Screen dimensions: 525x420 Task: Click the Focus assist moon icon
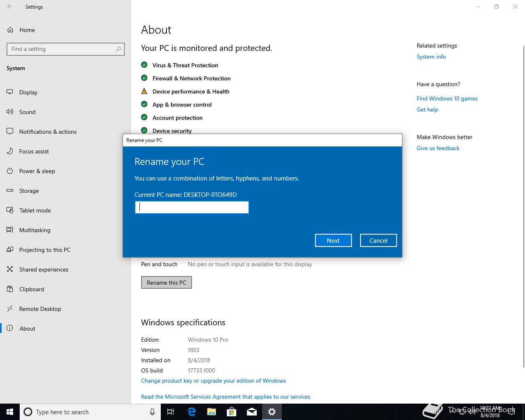coord(10,151)
